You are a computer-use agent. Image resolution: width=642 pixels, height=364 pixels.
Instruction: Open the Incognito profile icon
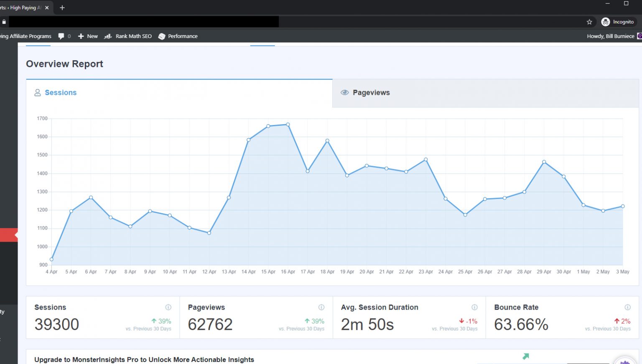605,22
